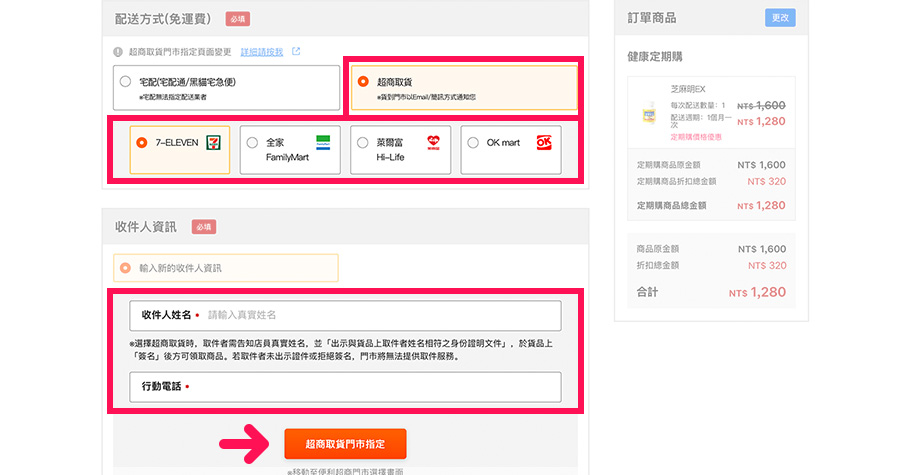Choose the 超商取貨 pickup radio option
This screenshot has width=910, height=475.
pos(362,81)
